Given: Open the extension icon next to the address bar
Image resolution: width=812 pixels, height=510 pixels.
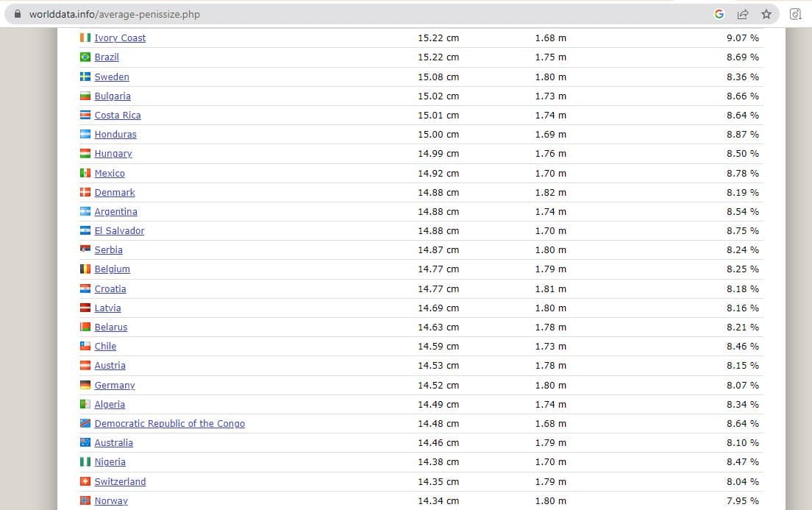Looking at the screenshot, I should (x=795, y=14).
